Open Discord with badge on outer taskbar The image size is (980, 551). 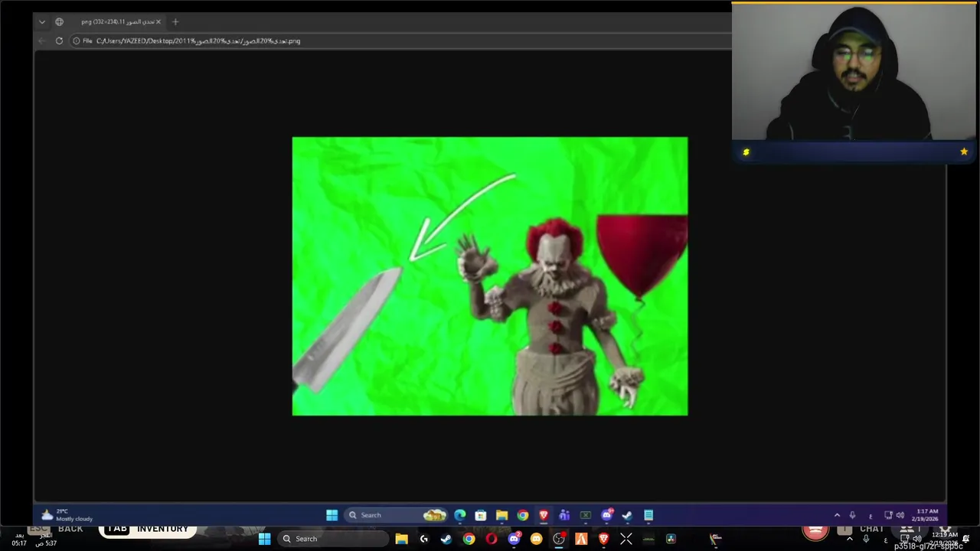pyautogui.click(x=514, y=539)
